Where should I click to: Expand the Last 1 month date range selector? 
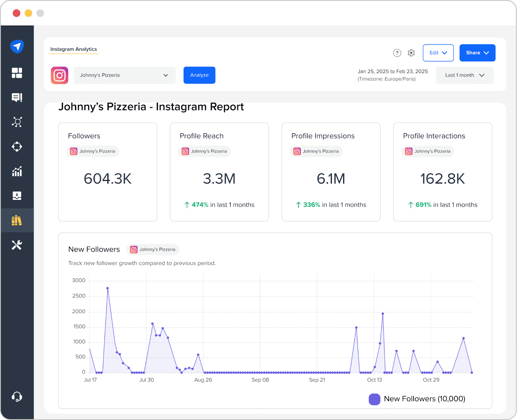pyautogui.click(x=464, y=75)
